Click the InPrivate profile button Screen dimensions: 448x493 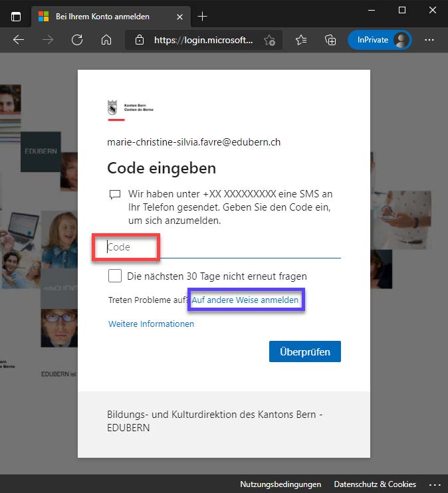pos(380,40)
